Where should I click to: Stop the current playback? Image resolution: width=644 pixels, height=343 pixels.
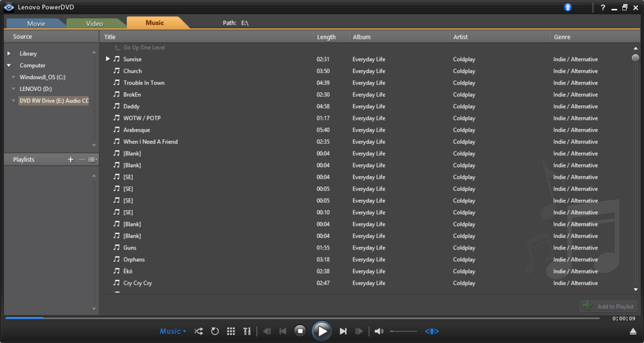point(300,331)
